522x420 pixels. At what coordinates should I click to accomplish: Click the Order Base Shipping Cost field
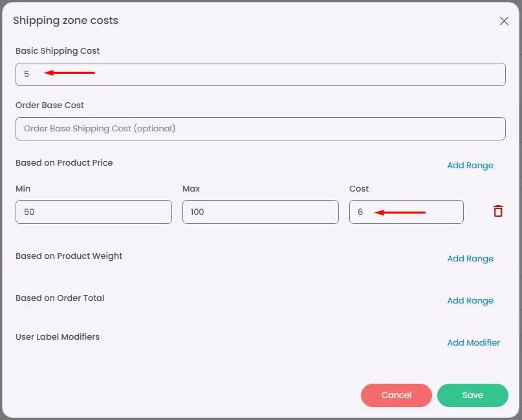click(260, 129)
